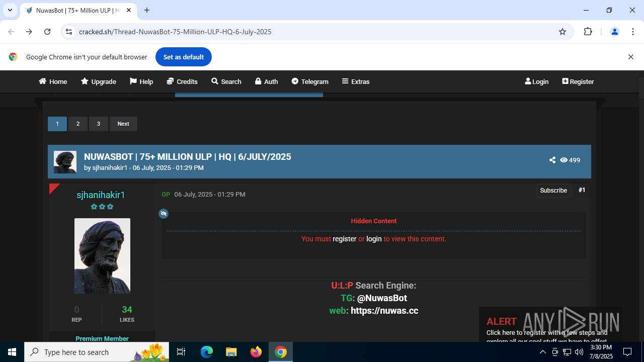Open the Auth menu item

click(266, 81)
